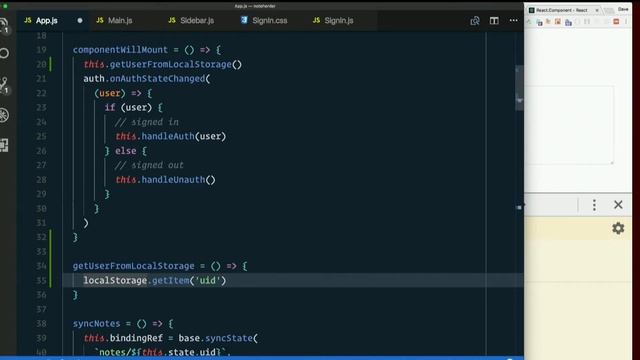The image size is (640, 360).
Task: Click getUserFromLocalStorage definition on line 34
Action: [x=160, y=266]
